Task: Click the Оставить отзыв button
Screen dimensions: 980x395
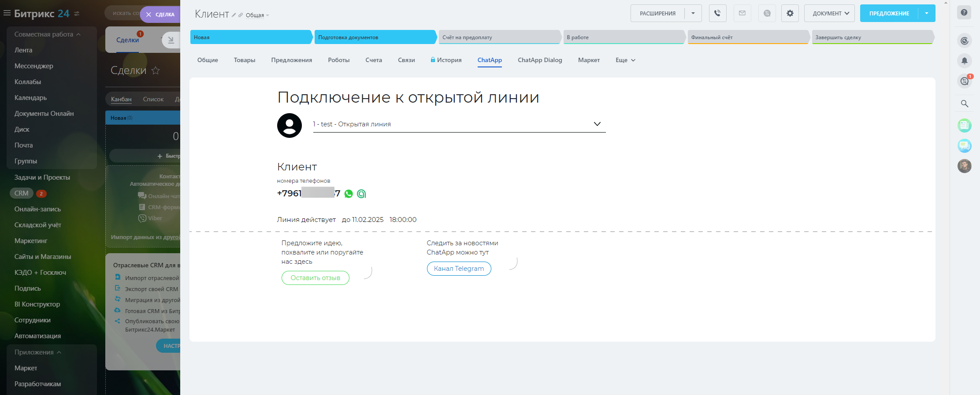Action: click(x=315, y=278)
